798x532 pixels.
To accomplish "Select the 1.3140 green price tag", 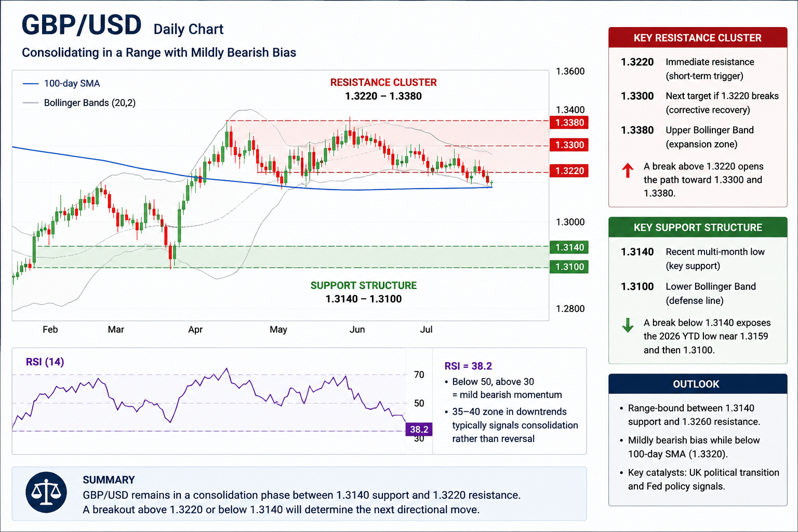I will tap(569, 247).
